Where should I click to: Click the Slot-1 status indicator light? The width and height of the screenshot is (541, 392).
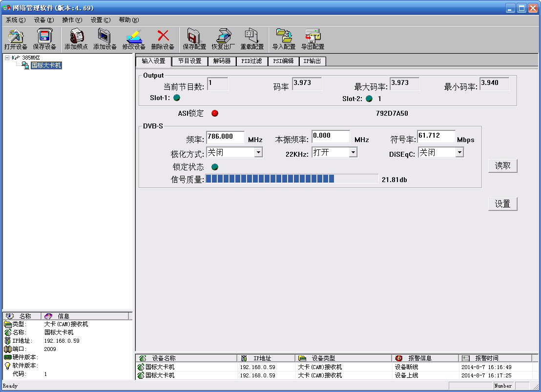click(177, 98)
